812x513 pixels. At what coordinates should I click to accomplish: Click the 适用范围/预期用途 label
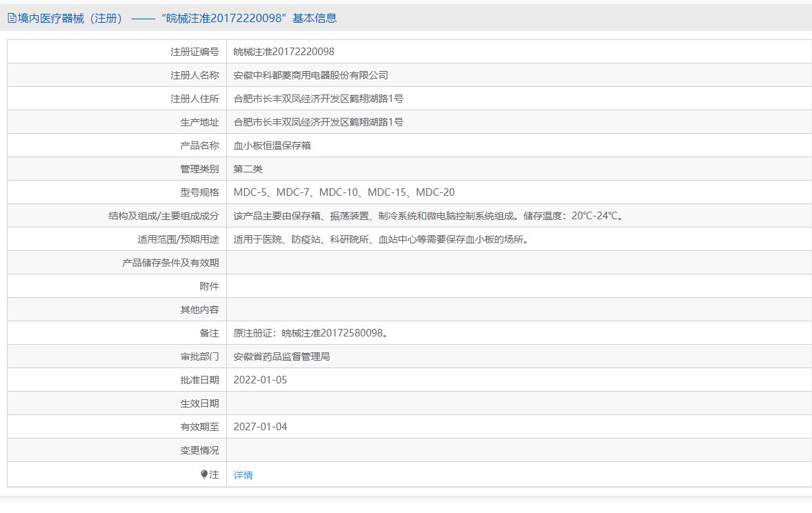(178, 239)
